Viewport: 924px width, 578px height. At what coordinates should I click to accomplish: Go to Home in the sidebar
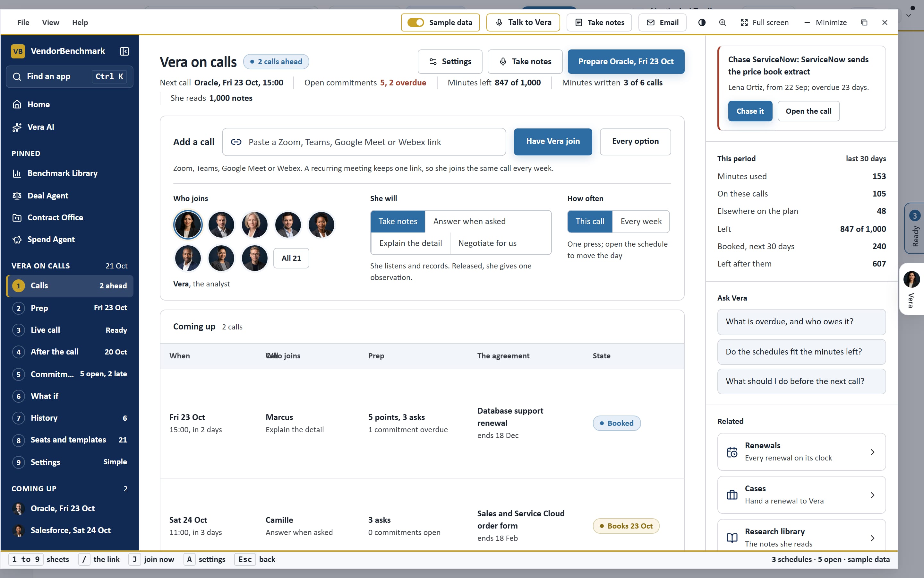tap(70, 104)
